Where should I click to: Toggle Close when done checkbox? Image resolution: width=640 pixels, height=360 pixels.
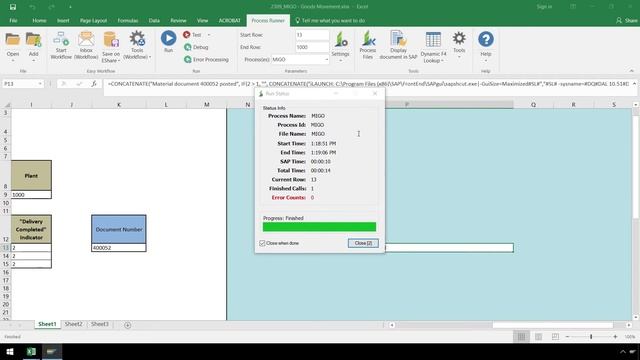click(262, 243)
